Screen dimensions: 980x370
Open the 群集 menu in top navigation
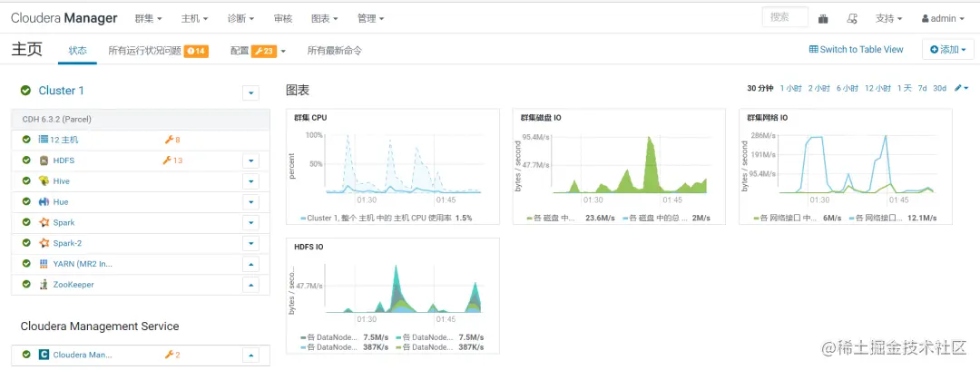[148, 19]
